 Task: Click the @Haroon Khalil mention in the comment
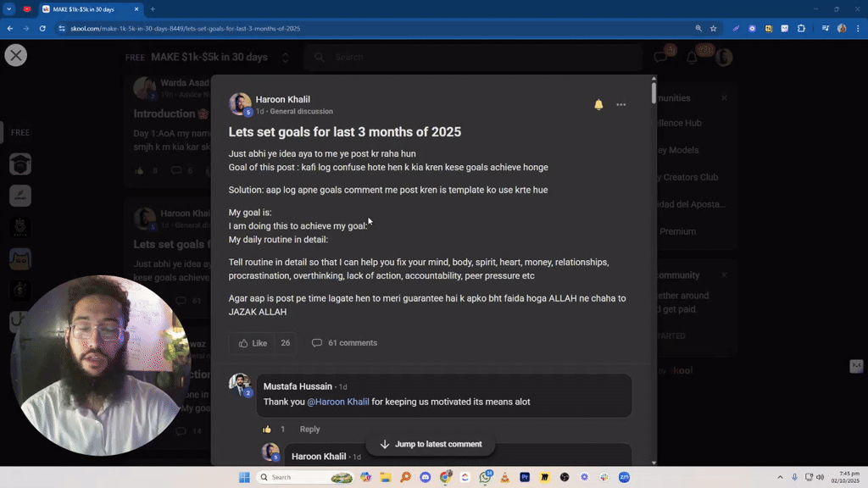338,402
